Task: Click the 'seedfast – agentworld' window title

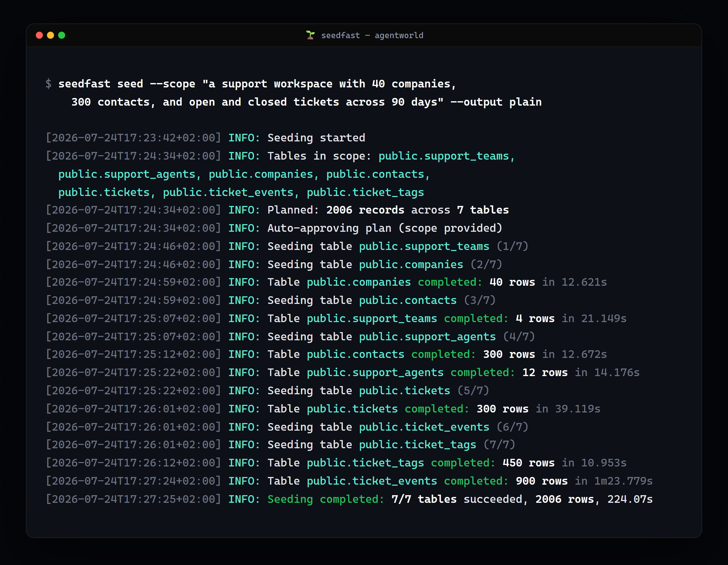Action: (372, 35)
